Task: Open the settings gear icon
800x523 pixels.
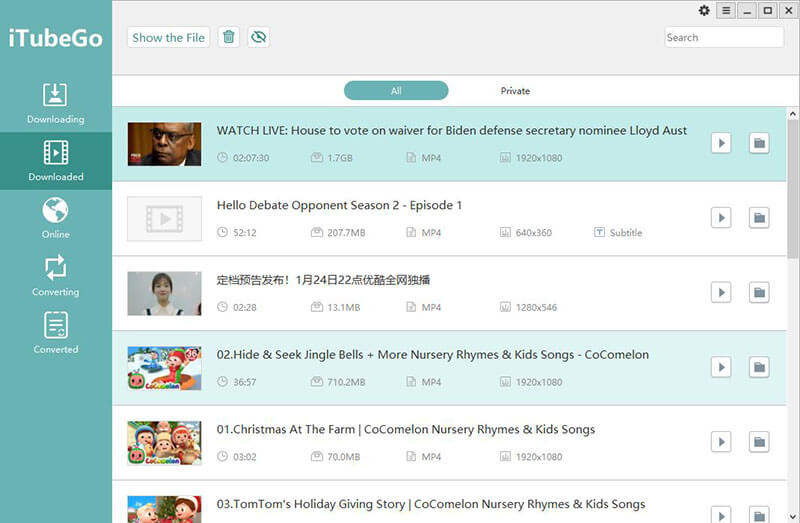Action: pos(704,10)
